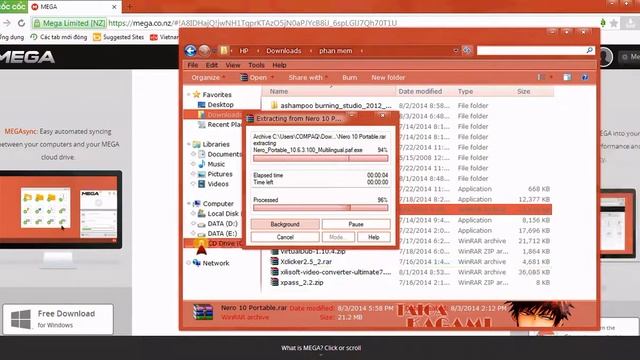This screenshot has width=640, height=360.
Task: Open the Tools menu in Explorer
Action: pos(256,65)
